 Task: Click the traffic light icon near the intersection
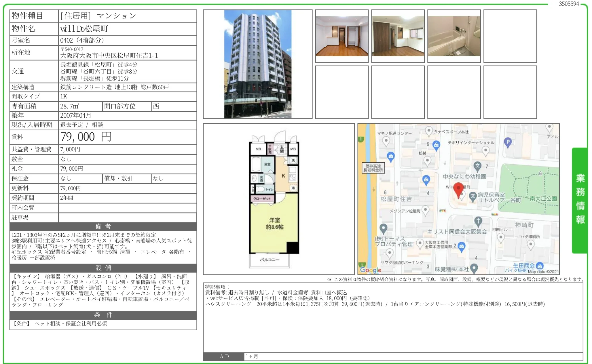[443, 211]
